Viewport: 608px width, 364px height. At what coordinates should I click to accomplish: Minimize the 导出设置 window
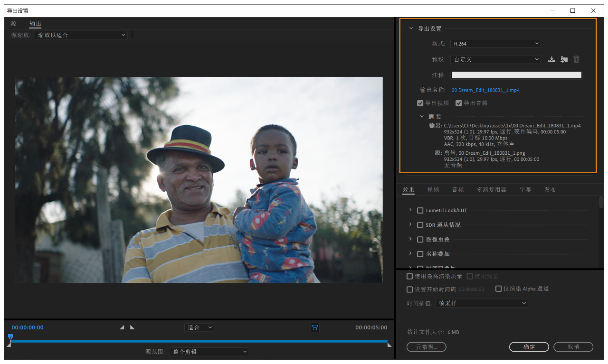(x=552, y=10)
